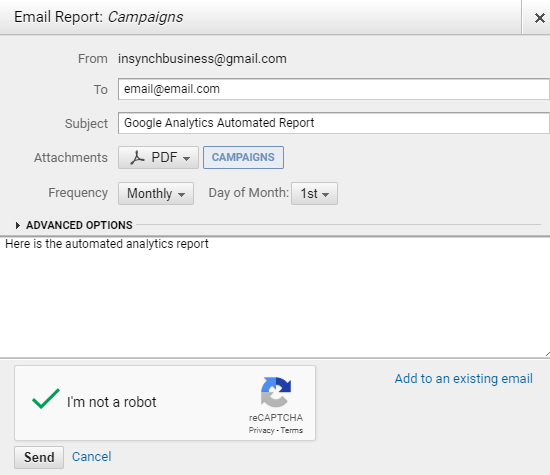Click the message box corner grip handle
The width and height of the screenshot is (550, 475).
pos(548,354)
